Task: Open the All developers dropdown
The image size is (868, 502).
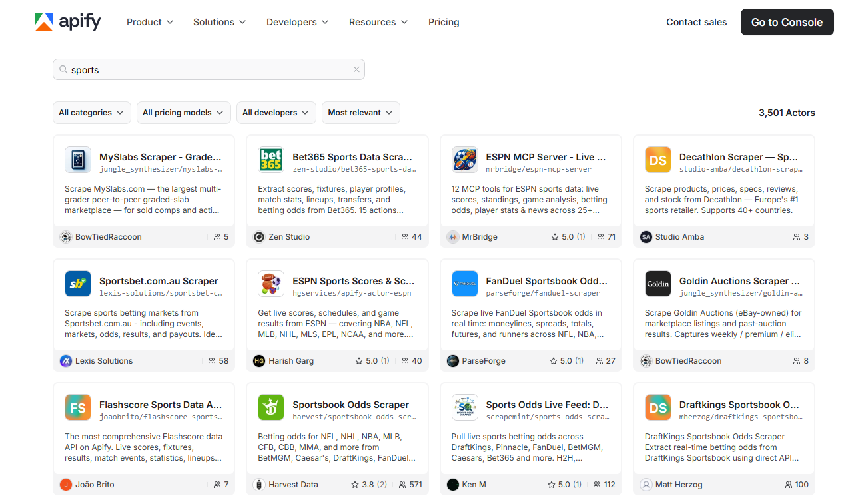Action: pos(276,113)
